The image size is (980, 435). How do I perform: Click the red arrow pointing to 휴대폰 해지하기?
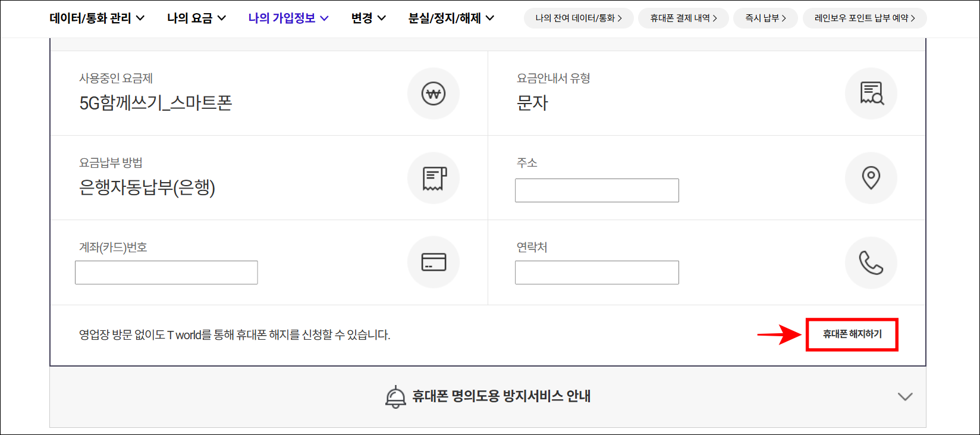pyautogui.click(x=780, y=335)
